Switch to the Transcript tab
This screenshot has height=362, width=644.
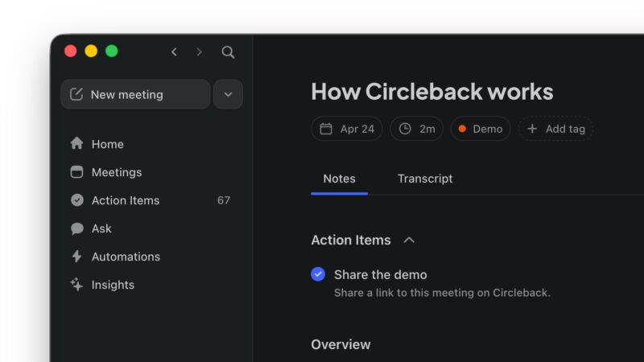tap(425, 179)
